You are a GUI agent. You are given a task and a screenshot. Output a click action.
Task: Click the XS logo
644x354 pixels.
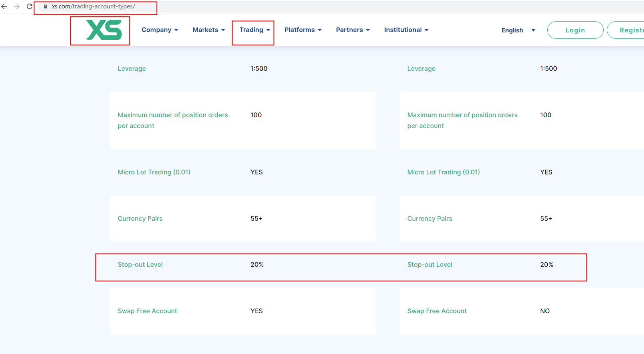[x=104, y=30]
